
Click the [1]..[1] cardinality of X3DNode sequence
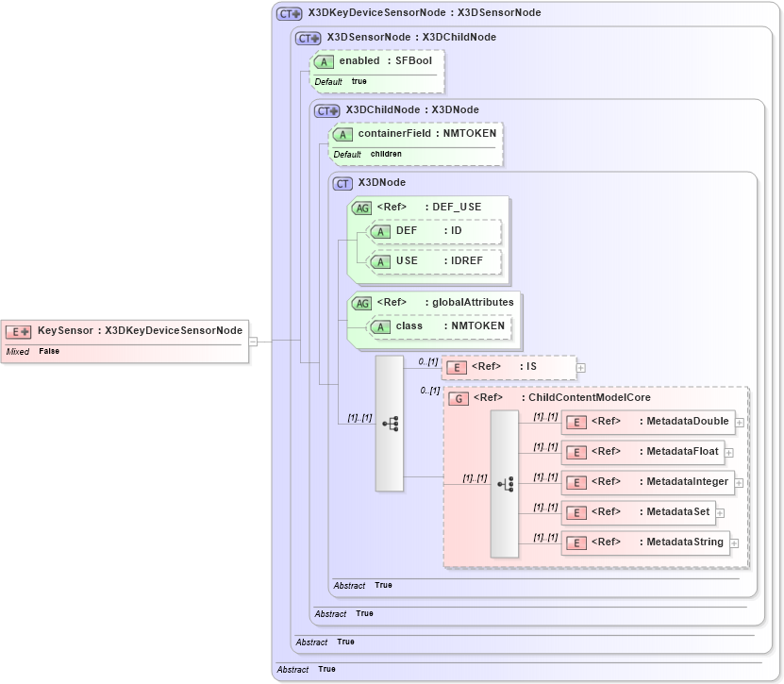[360, 418]
